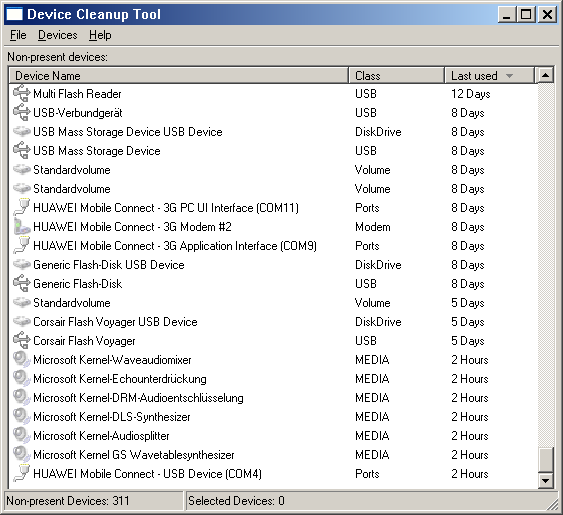The height and width of the screenshot is (515, 563).
Task: Toggle the Last used sort arrow
Action: [x=509, y=76]
